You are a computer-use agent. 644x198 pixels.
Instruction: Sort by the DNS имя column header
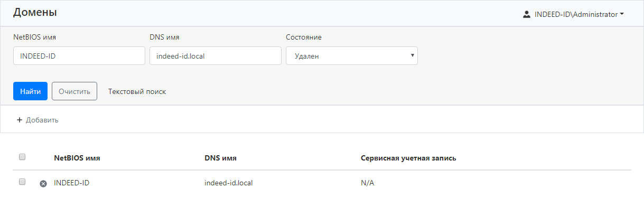[220, 158]
